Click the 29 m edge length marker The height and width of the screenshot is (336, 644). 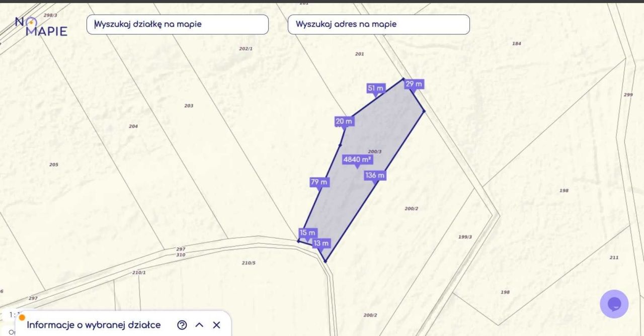414,84
